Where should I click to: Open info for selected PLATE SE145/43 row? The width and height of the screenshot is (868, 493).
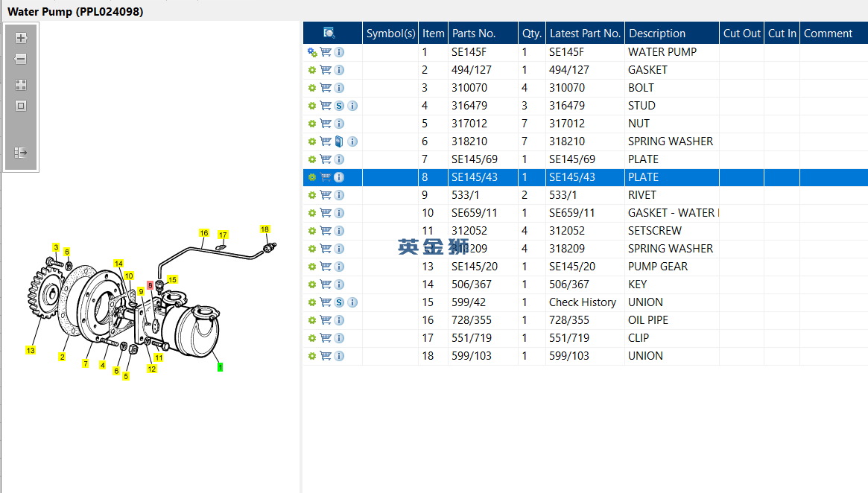(x=339, y=177)
